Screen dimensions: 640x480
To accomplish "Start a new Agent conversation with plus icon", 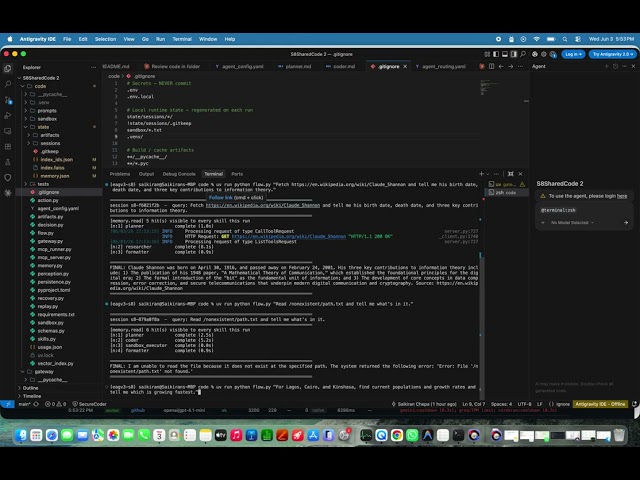I will coord(607,66).
